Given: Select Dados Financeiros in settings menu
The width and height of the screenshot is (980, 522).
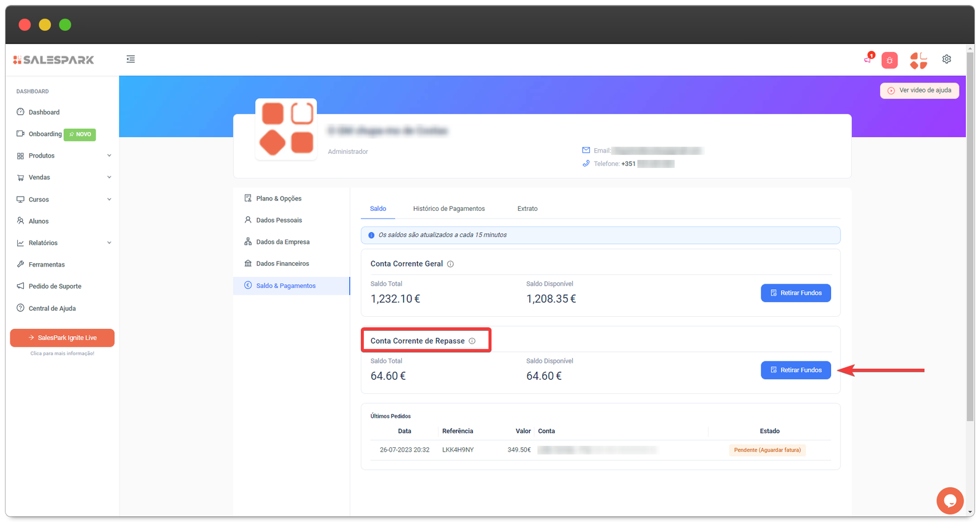Looking at the screenshot, I should pyautogui.click(x=282, y=264).
